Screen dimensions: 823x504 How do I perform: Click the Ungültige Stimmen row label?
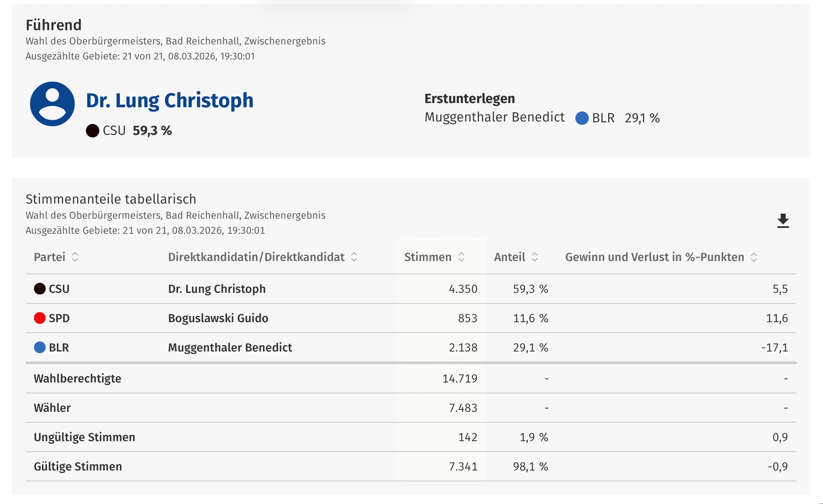(x=84, y=437)
